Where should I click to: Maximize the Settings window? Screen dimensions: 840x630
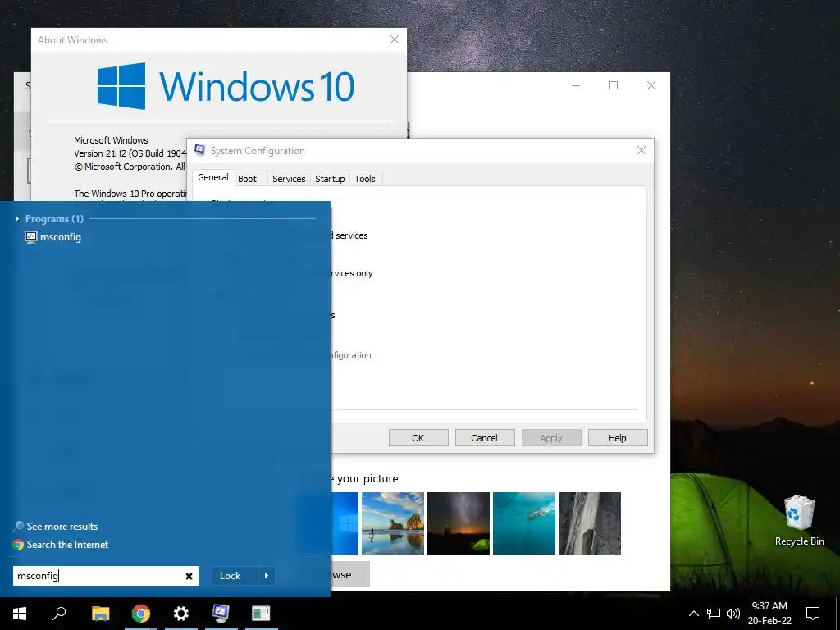614,85
